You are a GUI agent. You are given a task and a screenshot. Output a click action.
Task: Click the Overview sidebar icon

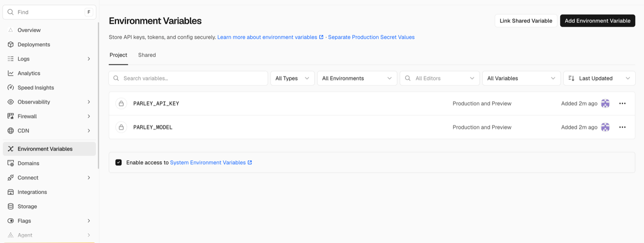point(11,30)
